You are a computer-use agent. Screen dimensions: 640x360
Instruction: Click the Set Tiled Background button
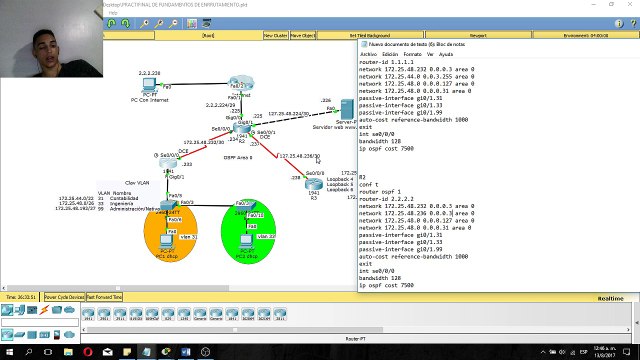tap(370, 36)
